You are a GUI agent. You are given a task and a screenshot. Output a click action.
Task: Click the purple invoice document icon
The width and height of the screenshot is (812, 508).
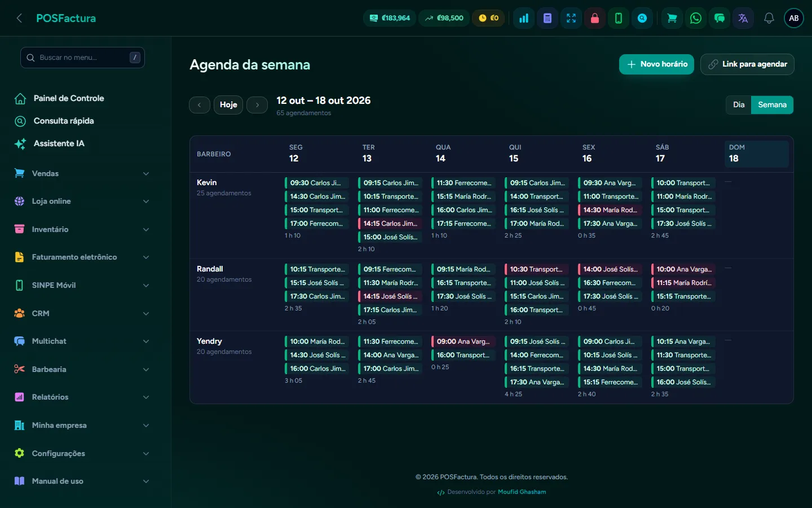pyautogui.click(x=548, y=18)
